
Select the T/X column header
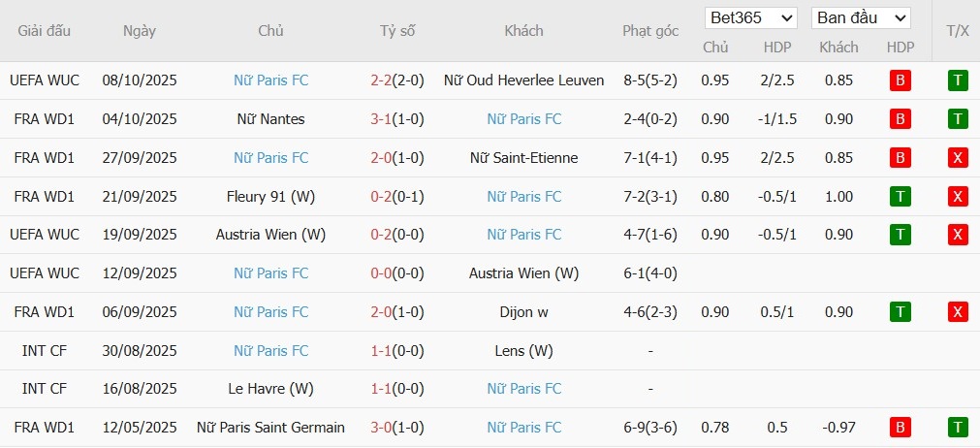958,31
